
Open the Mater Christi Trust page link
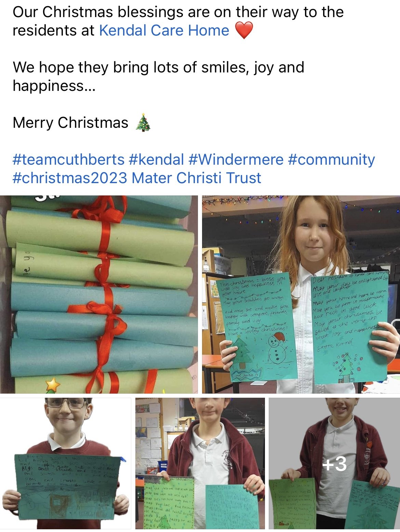[x=197, y=178]
